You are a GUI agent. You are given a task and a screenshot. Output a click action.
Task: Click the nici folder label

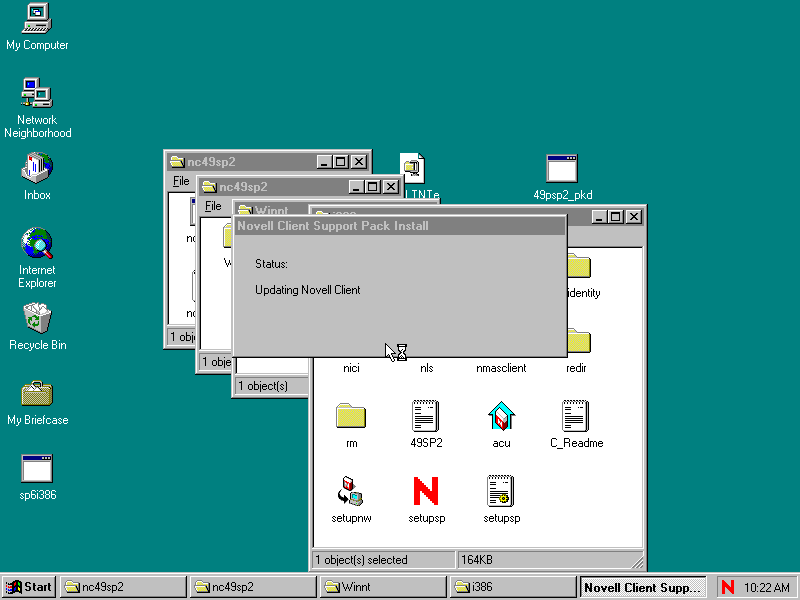pyautogui.click(x=351, y=368)
